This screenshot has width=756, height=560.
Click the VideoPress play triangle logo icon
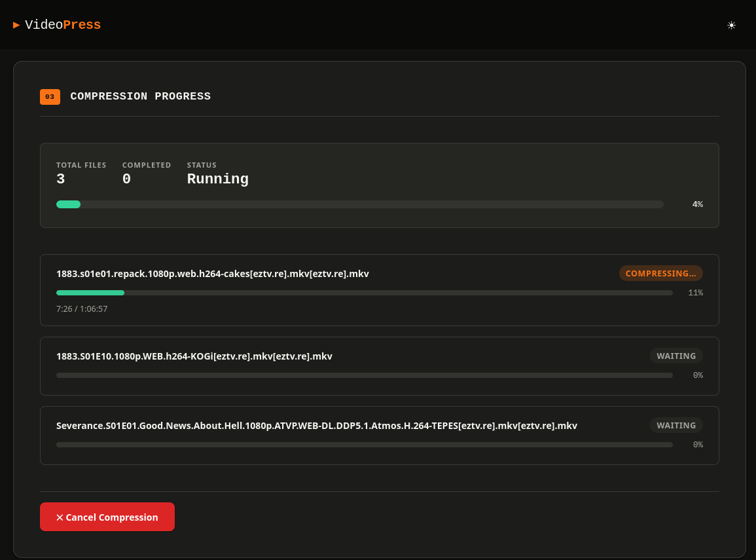point(16,26)
